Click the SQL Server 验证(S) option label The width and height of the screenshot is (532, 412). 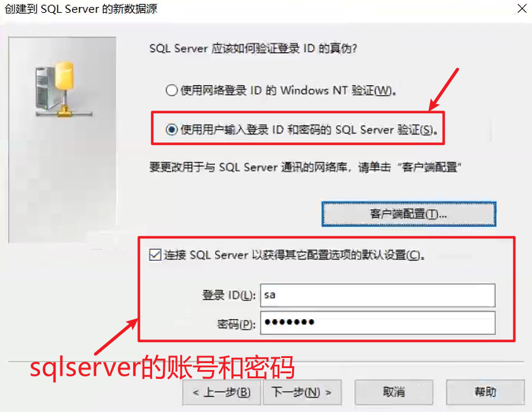pyautogui.click(x=309, y=130)
